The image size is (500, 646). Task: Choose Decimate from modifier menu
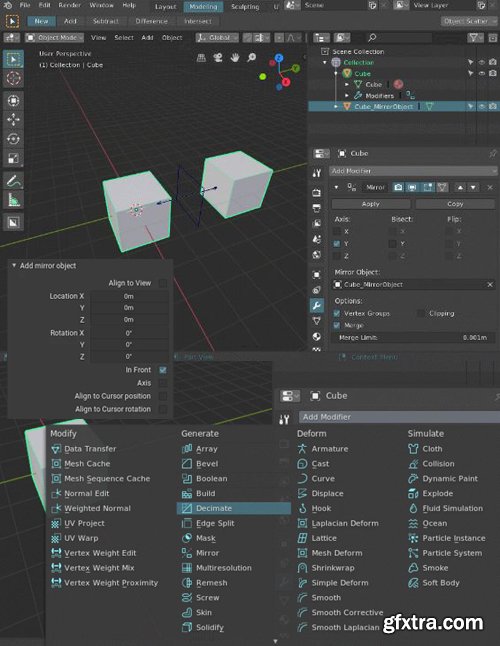[234, 508]
